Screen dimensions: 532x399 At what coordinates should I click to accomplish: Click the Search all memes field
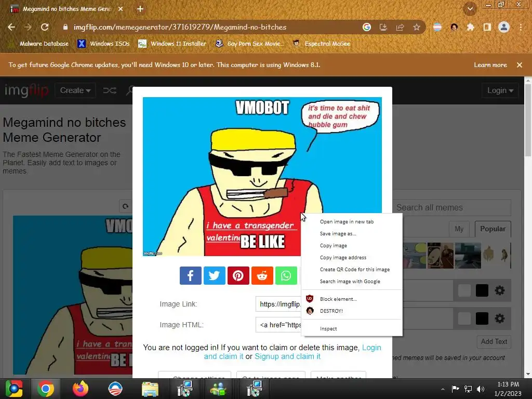point(452,208)
